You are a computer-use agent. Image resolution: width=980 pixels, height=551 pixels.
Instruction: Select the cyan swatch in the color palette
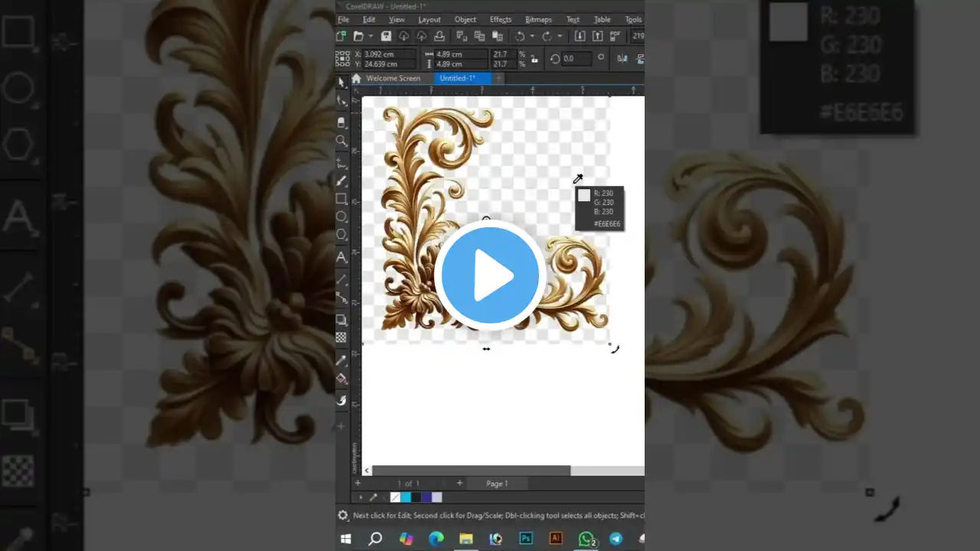(406, 497)
